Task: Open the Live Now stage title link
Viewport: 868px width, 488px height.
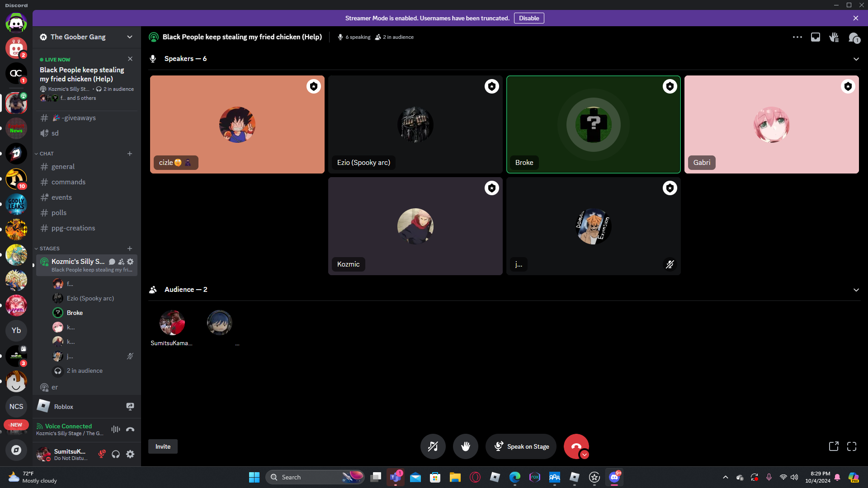Action: (82, 74)
